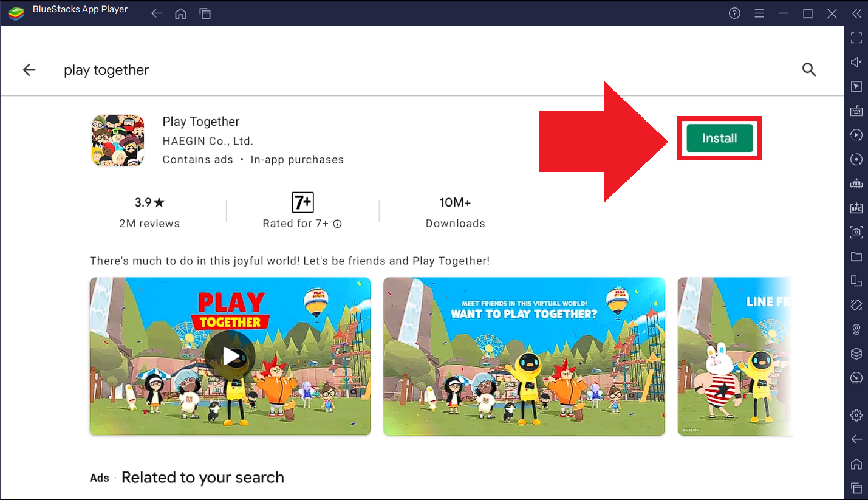The height and width of the screenshot is (500, 868).
Task: Open the media folder icon
Action: point(856,256)
